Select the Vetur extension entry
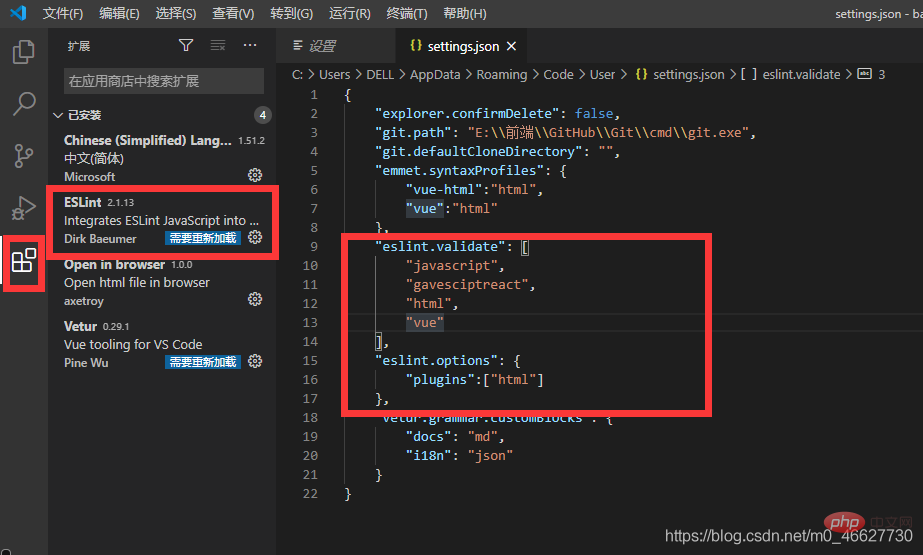Screen dimensions: 923x555 click(x=162, y=344)
